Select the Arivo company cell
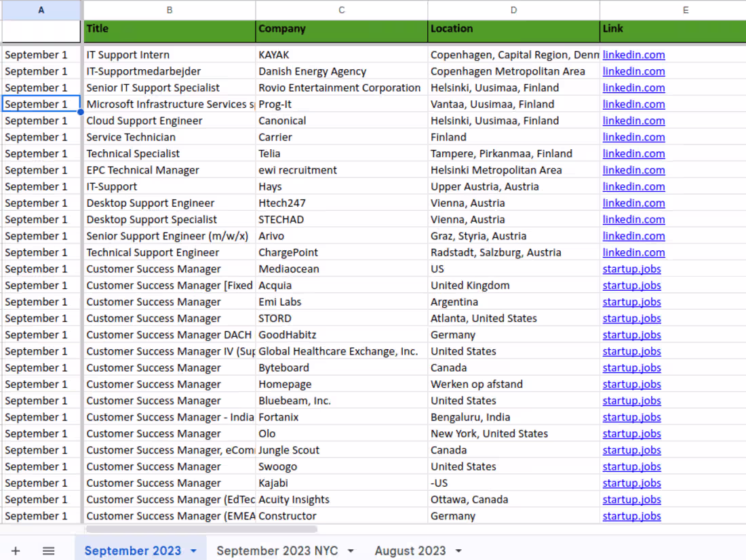This screenshot has width=746, height=560. (x=342, y=236)
